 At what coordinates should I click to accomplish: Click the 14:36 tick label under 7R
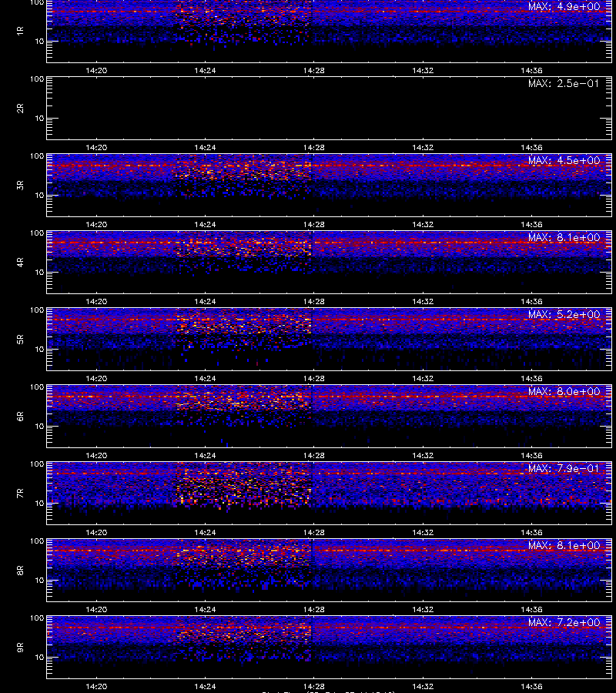pos(531,533)
